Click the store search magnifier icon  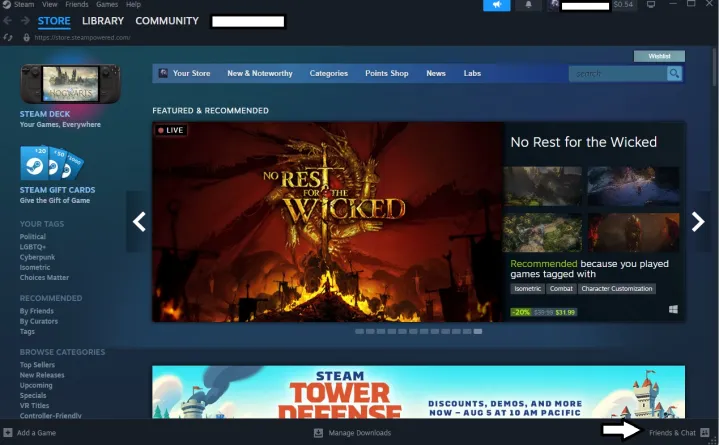[675, 73]
